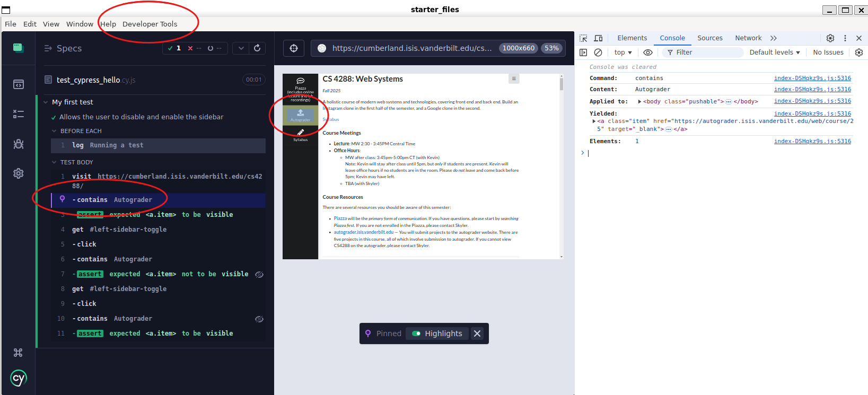868x395 pixels.
Task: Open the Default levels dropdown
Action: 774,52
